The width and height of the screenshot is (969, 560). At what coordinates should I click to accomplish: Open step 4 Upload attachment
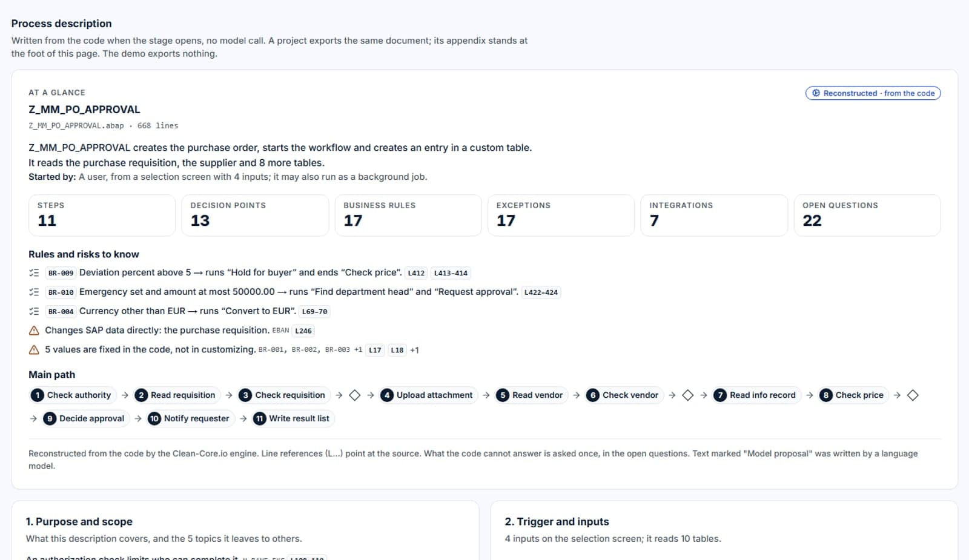[x=428, y=395]
